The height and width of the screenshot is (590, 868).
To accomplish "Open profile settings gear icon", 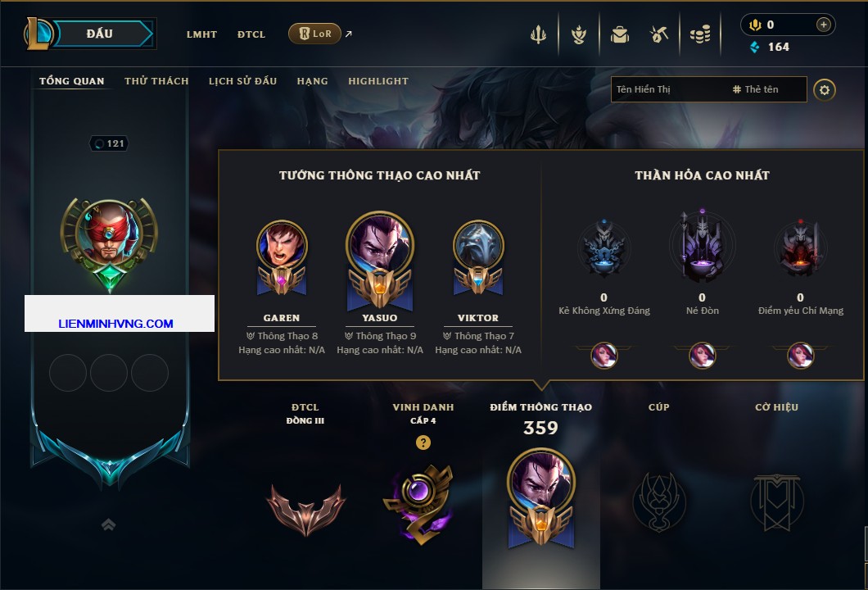I will [x=825, y=90].
